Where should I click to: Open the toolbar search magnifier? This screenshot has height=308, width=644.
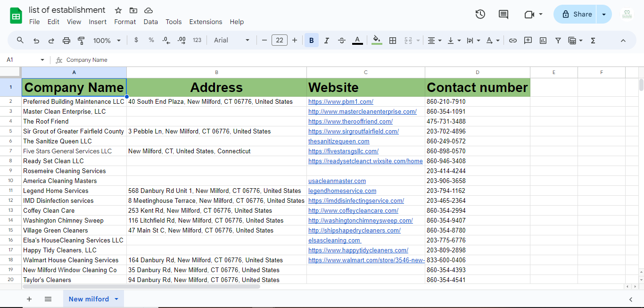point(20,41)
